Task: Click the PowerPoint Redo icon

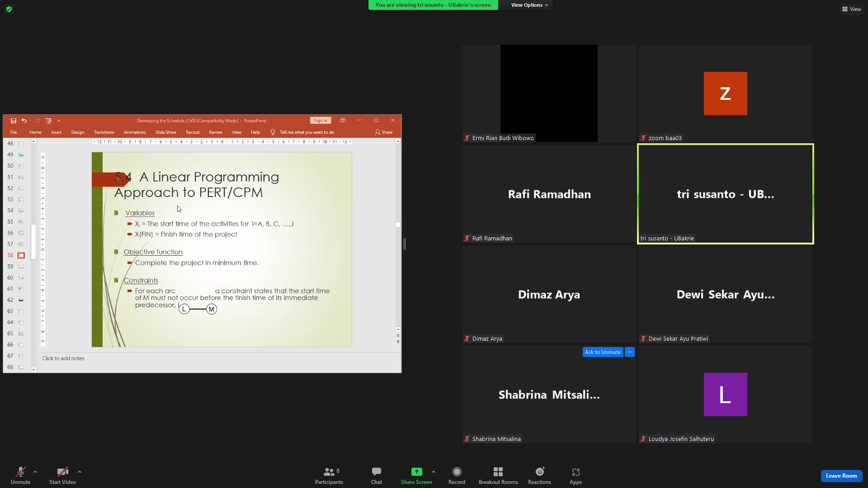Action: pos(38,121)
